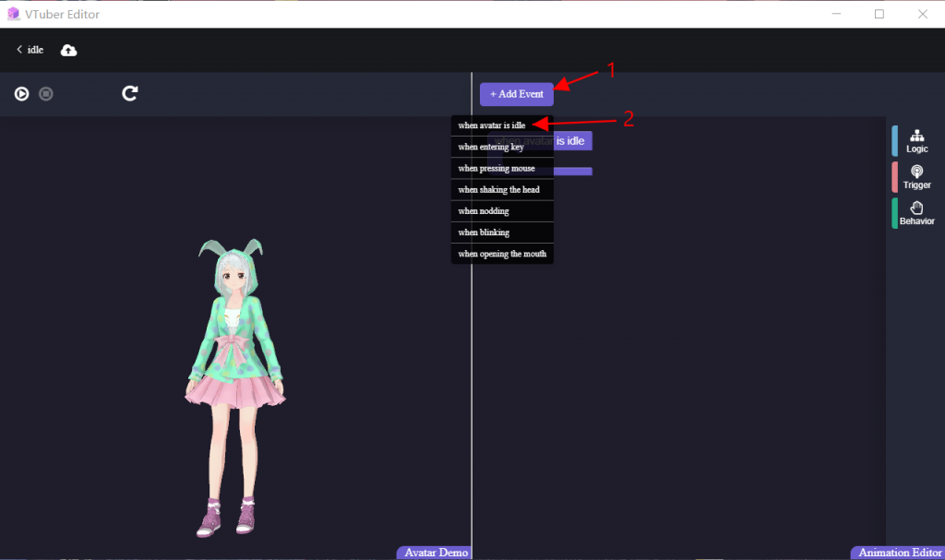
Task: Choose "when entering key" event
Action: point(489,146)
